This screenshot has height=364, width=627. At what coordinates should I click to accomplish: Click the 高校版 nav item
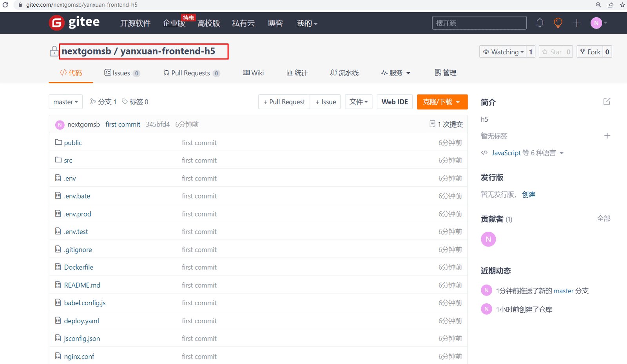point(208,23)
